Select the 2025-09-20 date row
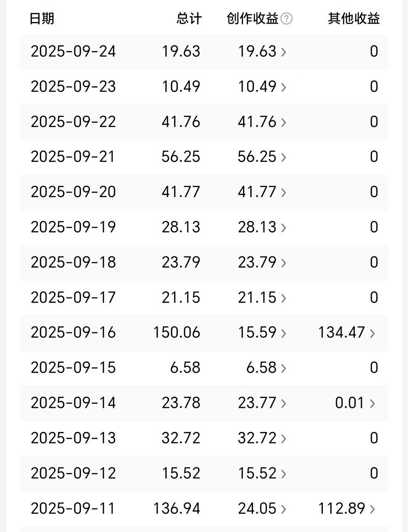 pyautogui.click(x=73, y=192)
